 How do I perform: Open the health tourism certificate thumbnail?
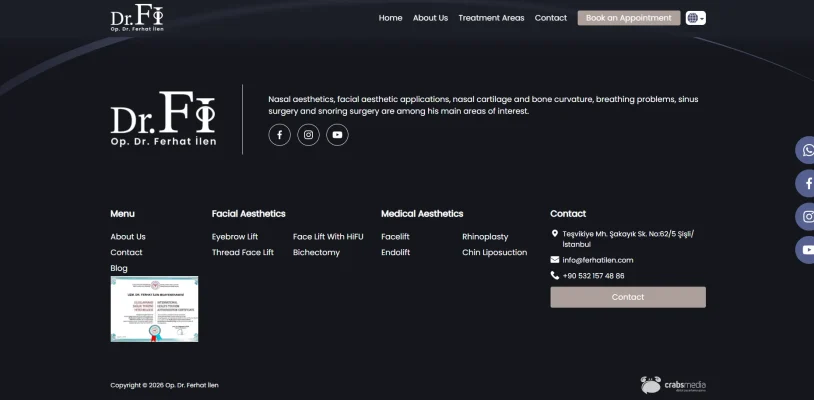154,309
